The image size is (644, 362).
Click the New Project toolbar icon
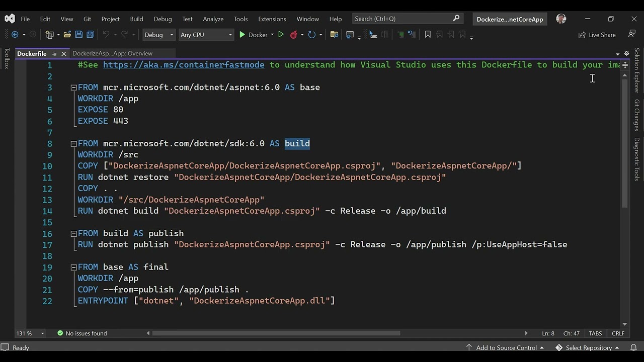(50, 35)
